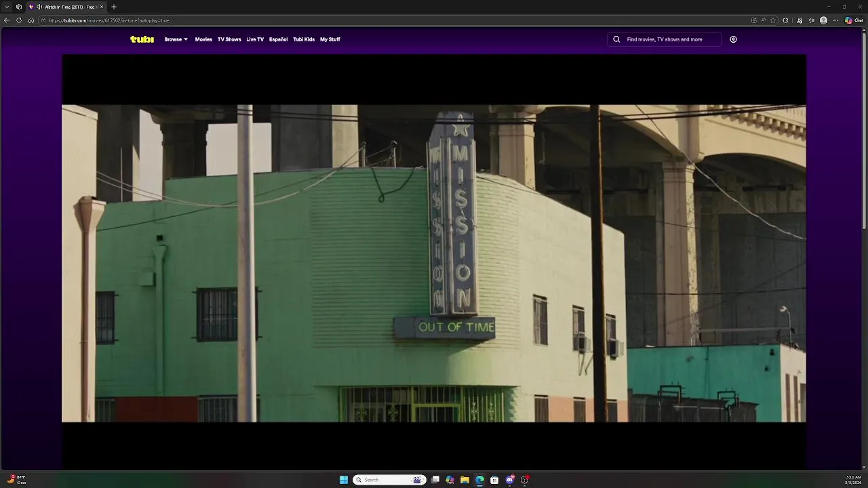Open Copilot Chat
868x488 pixels.
point(854,20)
